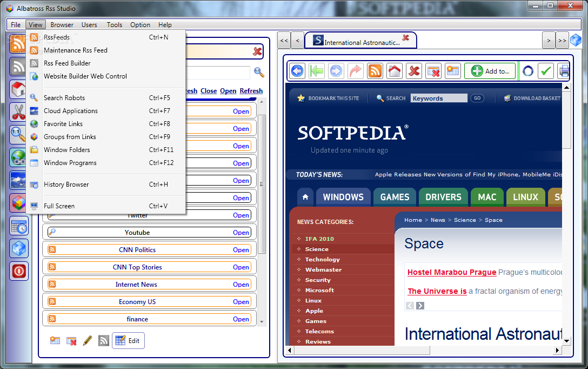Close feeds panel with red X
Viewport: 588px width, 369px height.
(x=257, y=51)
